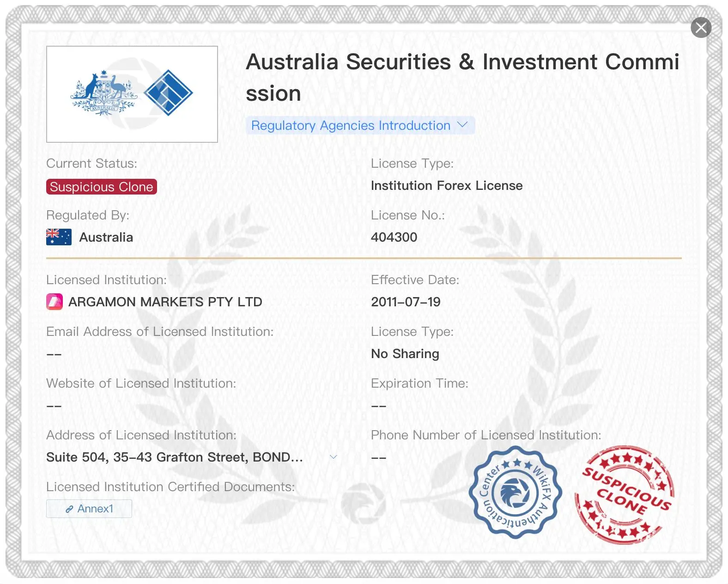Click the pink Argamon Markets broker icon
Viewport: 728px width, 584px height.
click(55, 302)
